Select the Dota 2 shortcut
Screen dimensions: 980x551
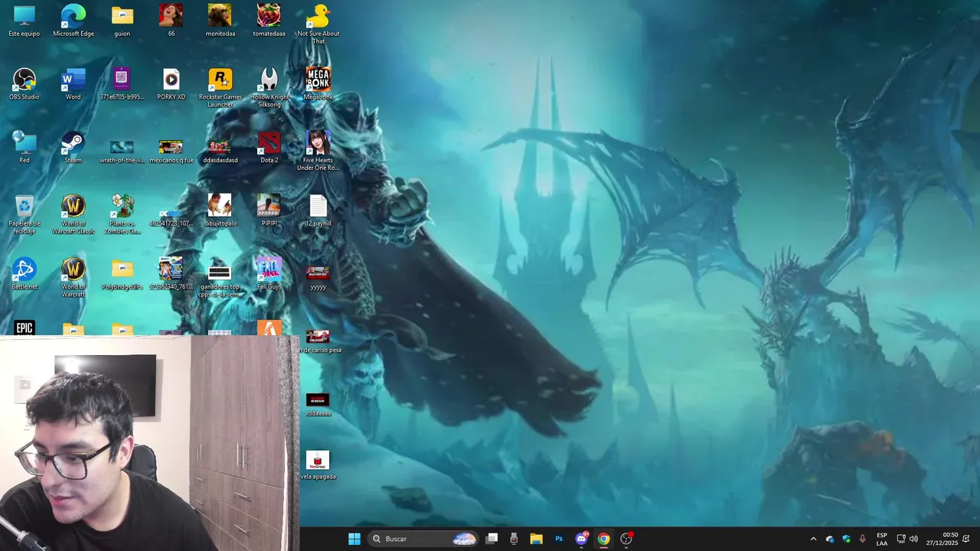(x=269, y=148)
